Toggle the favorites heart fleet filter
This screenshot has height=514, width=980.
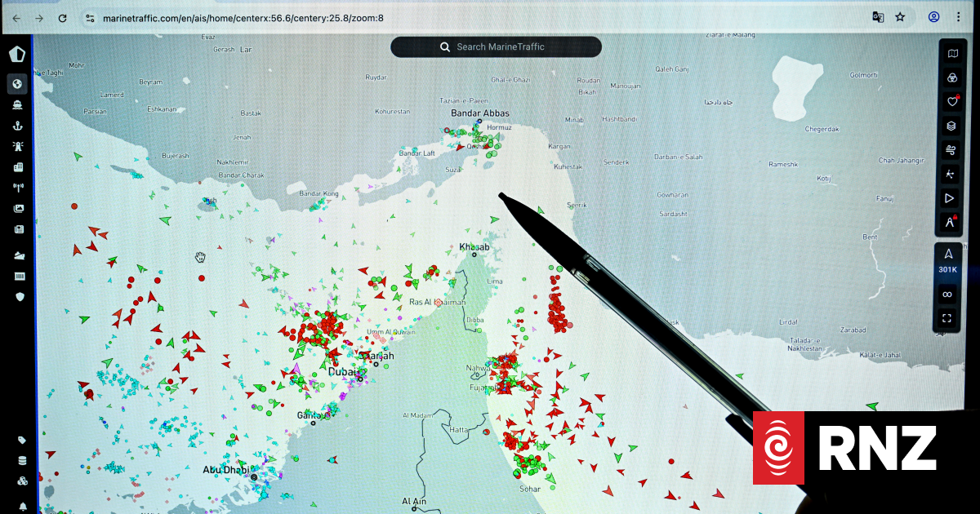pos(951,102)
